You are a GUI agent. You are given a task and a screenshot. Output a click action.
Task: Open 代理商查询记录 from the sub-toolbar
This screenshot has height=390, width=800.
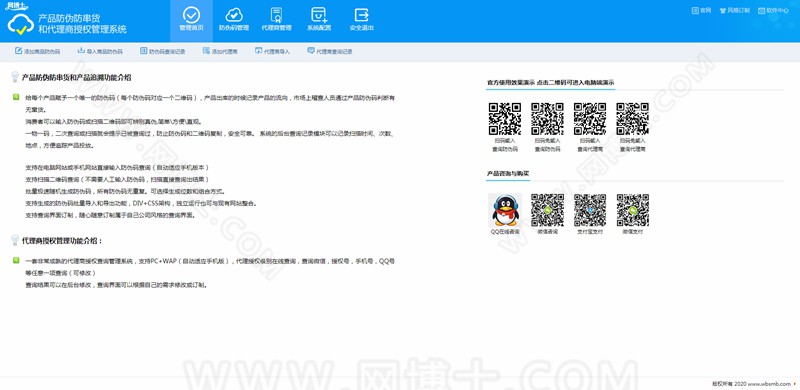[x=330, y=52]
